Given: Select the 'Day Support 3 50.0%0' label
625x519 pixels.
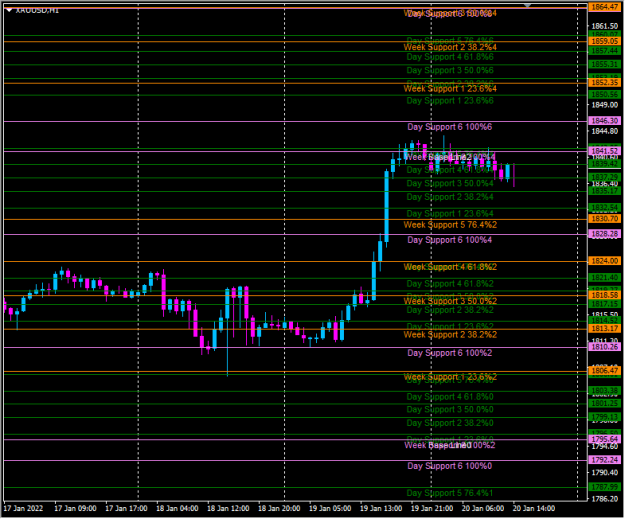Looking at the screenshot, I should 450,410.
